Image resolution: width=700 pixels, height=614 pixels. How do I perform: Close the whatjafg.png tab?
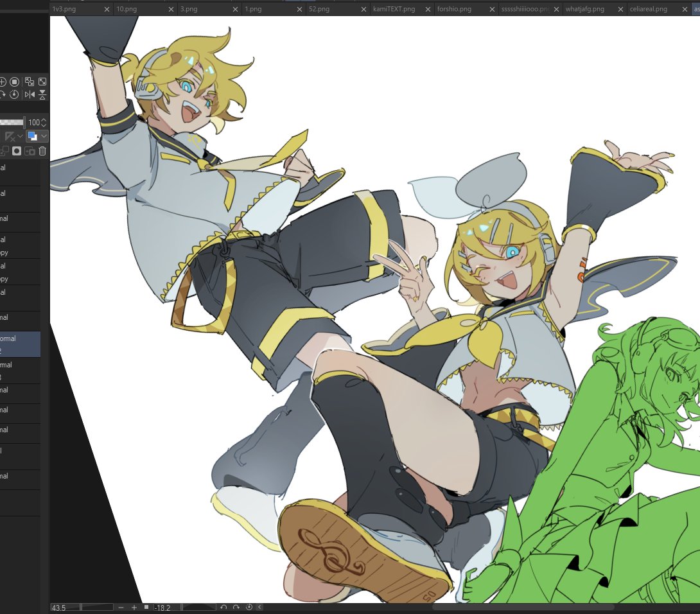coord(620,10)
